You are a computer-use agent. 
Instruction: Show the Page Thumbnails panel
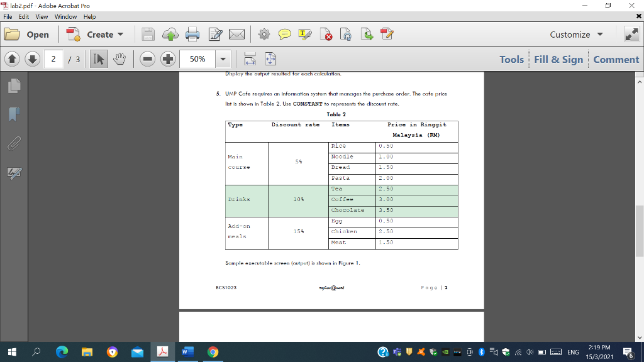[14, 85]
